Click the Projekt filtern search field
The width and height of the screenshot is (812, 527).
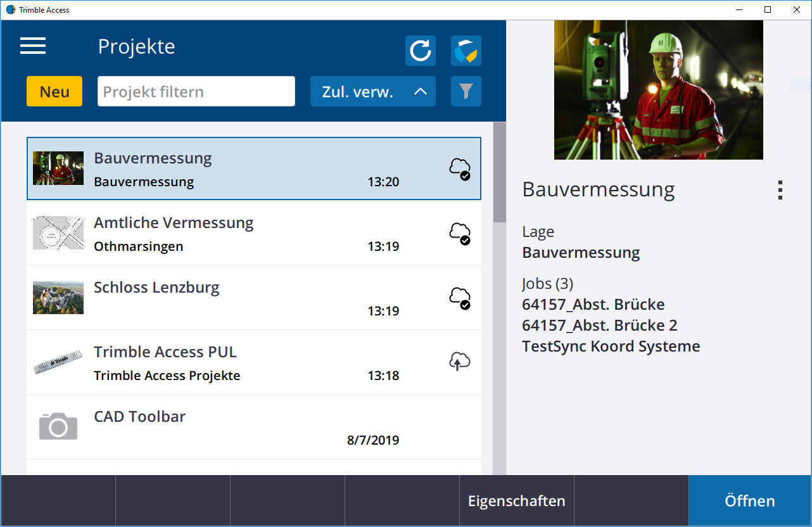click(x=196, y=92)
